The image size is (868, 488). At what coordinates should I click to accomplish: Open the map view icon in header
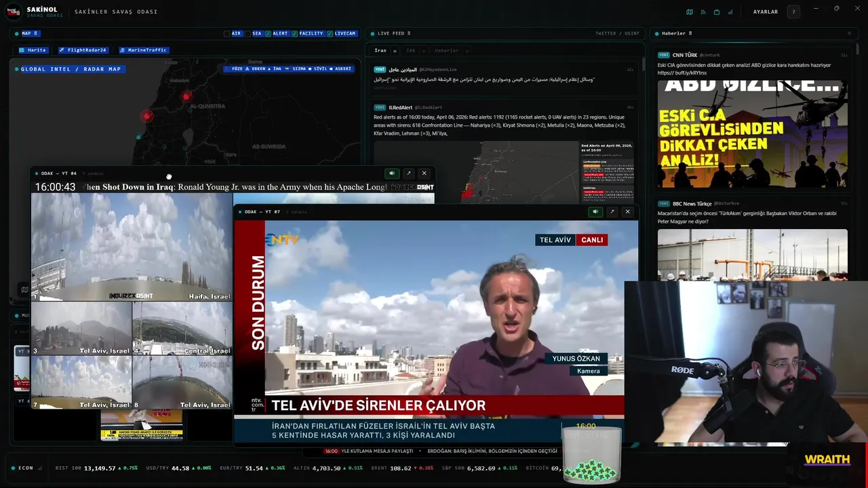click(x=690, y=12)
